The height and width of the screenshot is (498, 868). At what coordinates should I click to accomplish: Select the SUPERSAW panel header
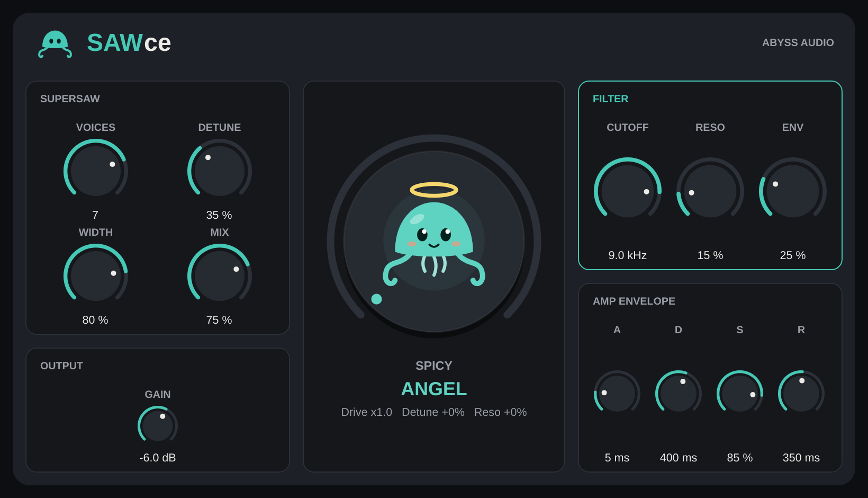[70, 99]
